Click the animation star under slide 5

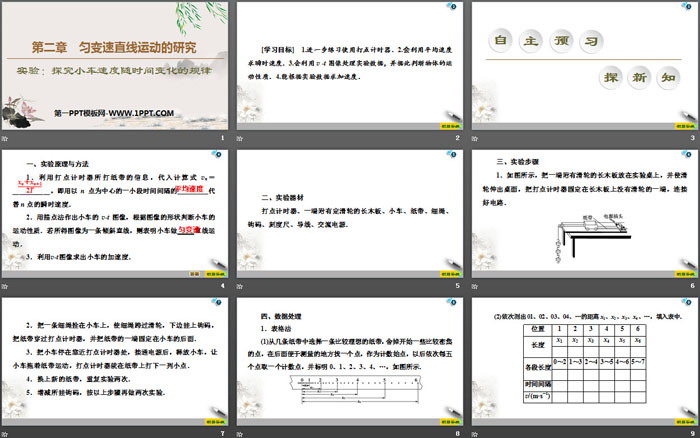point(240,286)
